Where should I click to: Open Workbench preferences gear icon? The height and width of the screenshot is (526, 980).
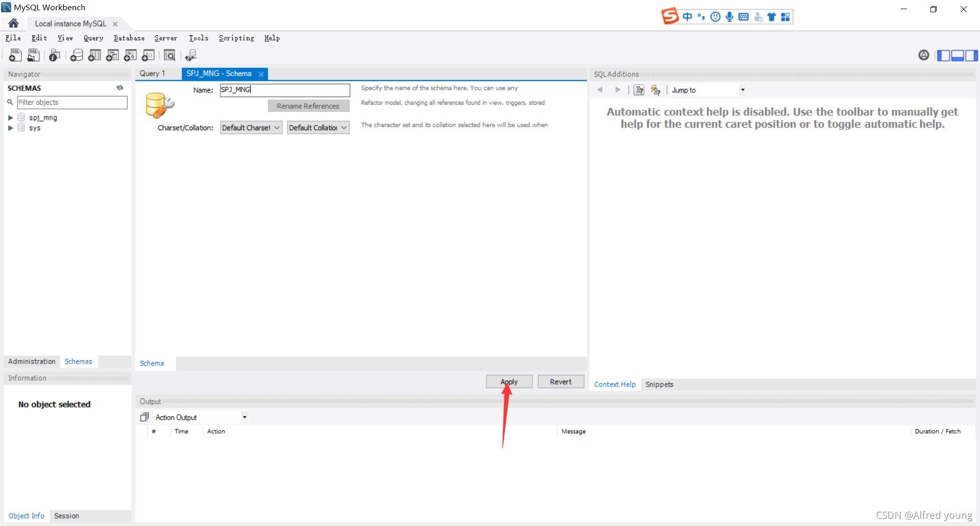[924, 55]
